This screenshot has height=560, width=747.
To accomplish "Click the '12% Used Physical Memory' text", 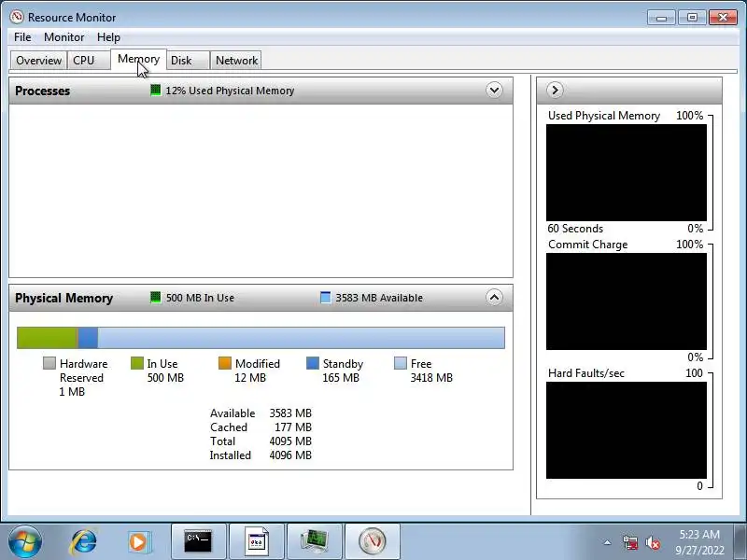I will tap(230, 91).
